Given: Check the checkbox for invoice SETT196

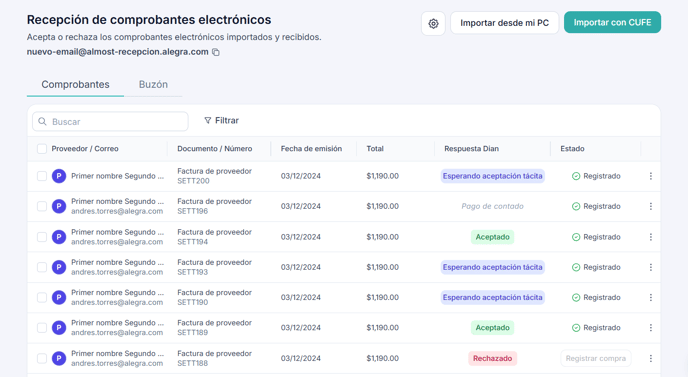Looking at the screenshot, I should click(42, 206).
